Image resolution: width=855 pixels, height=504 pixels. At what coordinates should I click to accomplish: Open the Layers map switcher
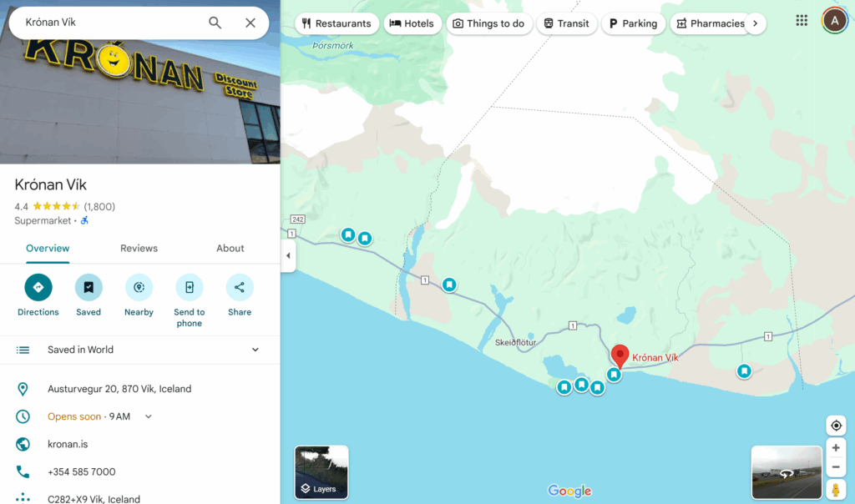click(321, 472)
